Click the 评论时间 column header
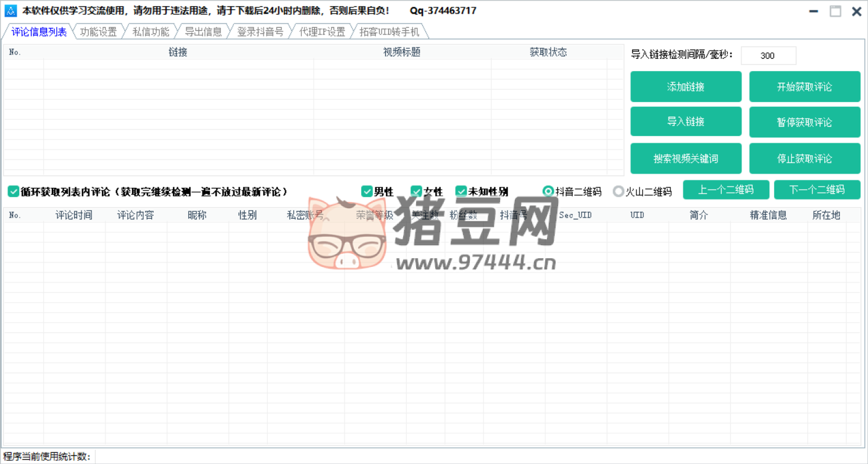 click(x=74, y=215)
